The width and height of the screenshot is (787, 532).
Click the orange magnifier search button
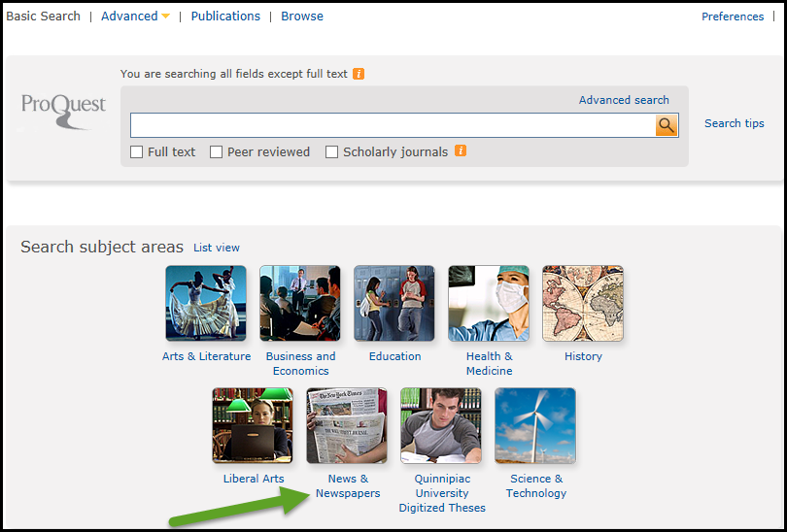(667, 125)
